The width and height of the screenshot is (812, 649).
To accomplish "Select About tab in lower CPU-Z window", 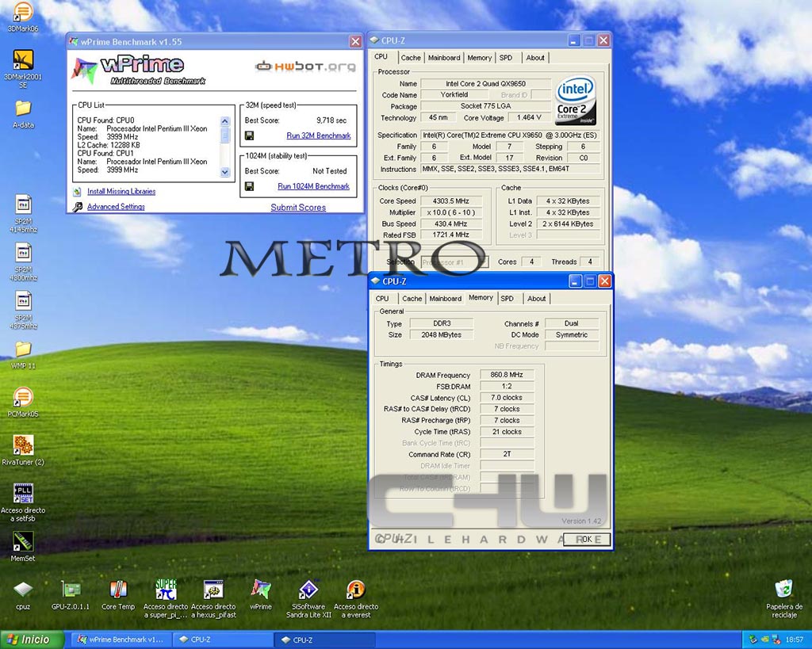I will (x=537, y=299).
